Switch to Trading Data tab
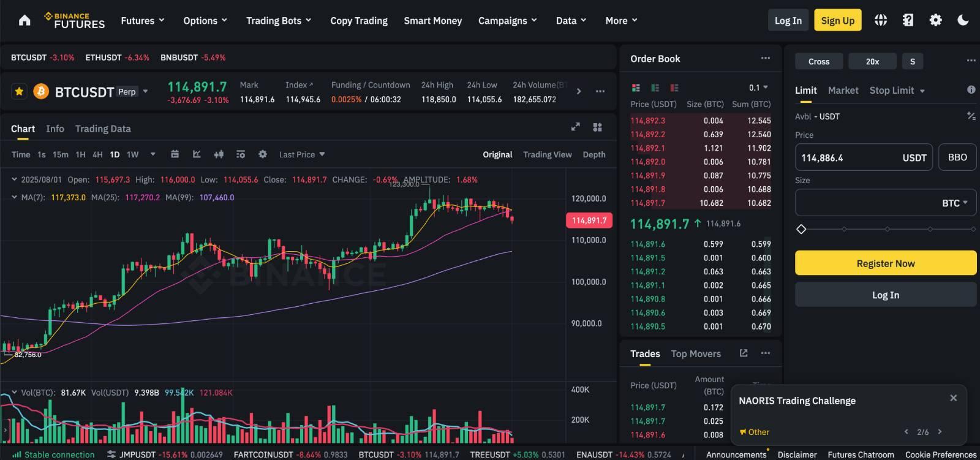 103,129
